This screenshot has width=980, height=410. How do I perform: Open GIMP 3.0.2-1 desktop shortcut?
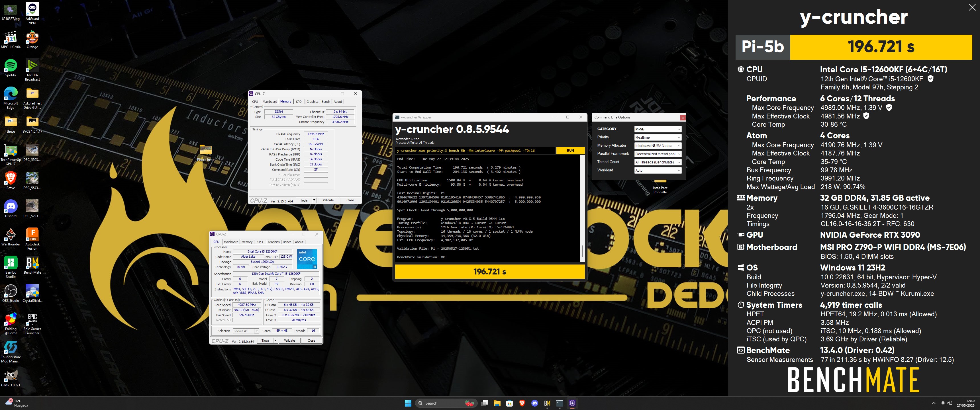[11, 378]
